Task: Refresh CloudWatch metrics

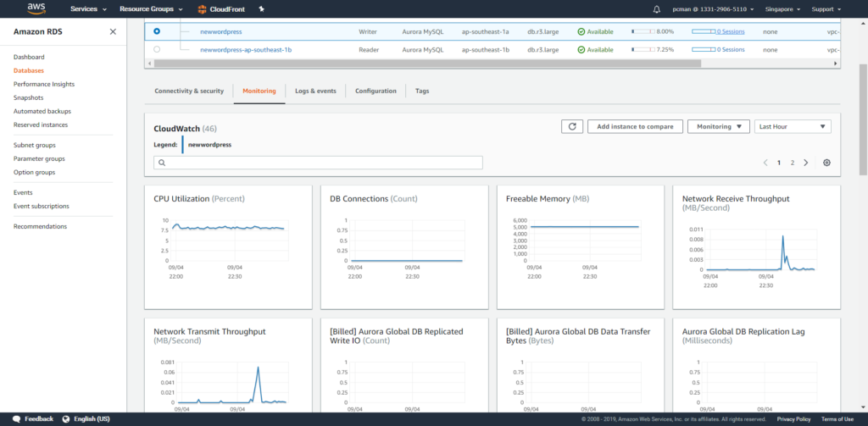Action: pos(572,127)
